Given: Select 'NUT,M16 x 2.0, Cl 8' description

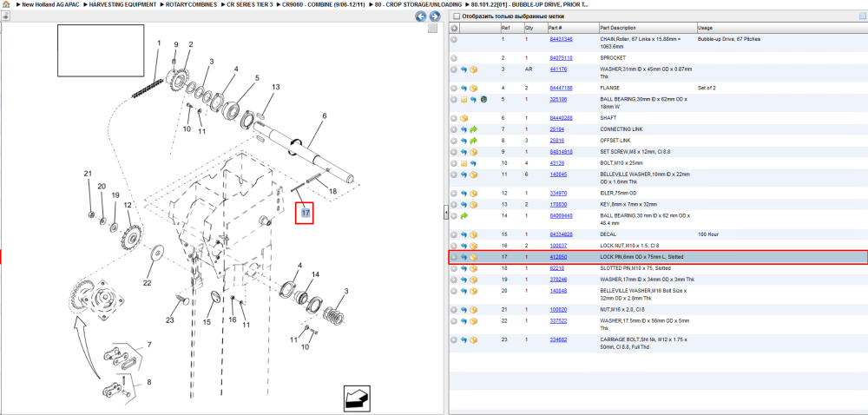Looking at the screenshot, I should [x=623, y=309].
